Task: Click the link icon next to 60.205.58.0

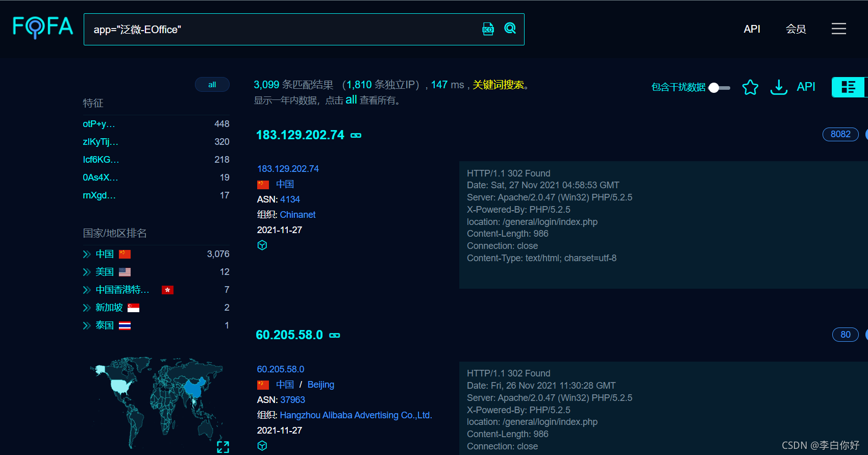Action: click(x=335, y=336)
